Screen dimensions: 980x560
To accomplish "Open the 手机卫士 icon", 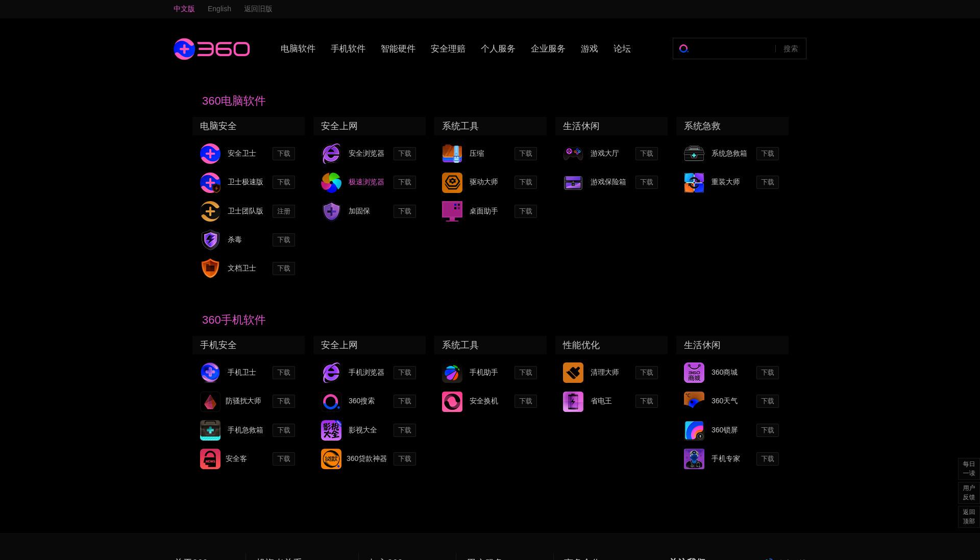I will (210, 373).
